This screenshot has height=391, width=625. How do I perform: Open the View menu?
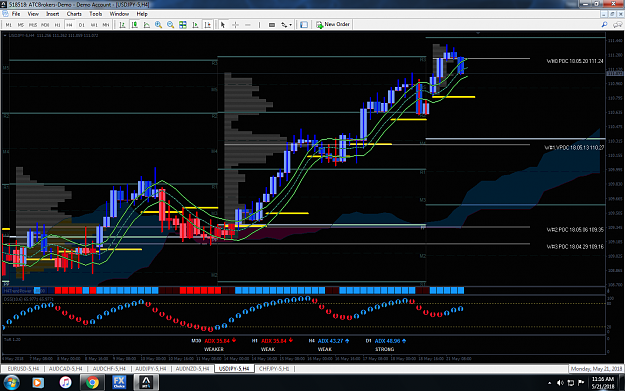tap(33, 14)
